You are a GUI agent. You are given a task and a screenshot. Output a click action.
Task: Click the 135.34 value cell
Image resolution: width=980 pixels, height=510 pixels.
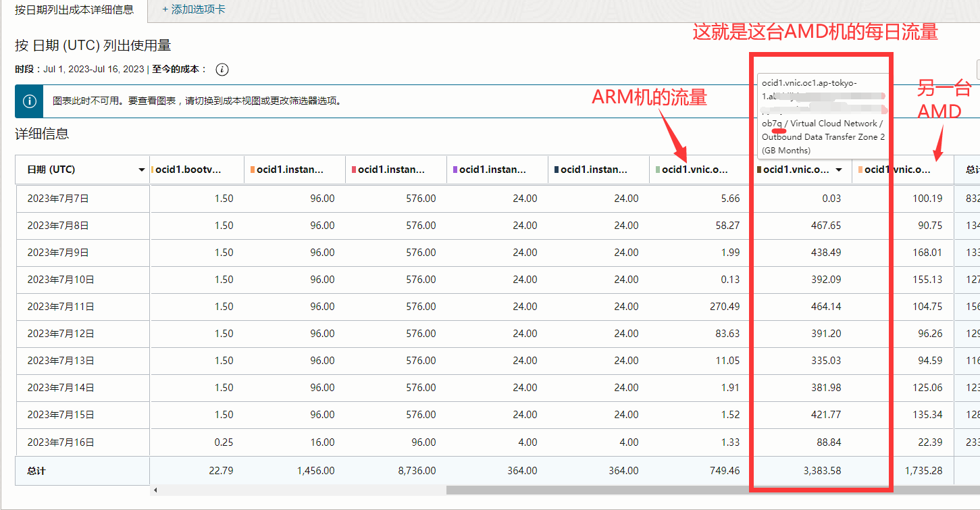(x=927, y=415)
